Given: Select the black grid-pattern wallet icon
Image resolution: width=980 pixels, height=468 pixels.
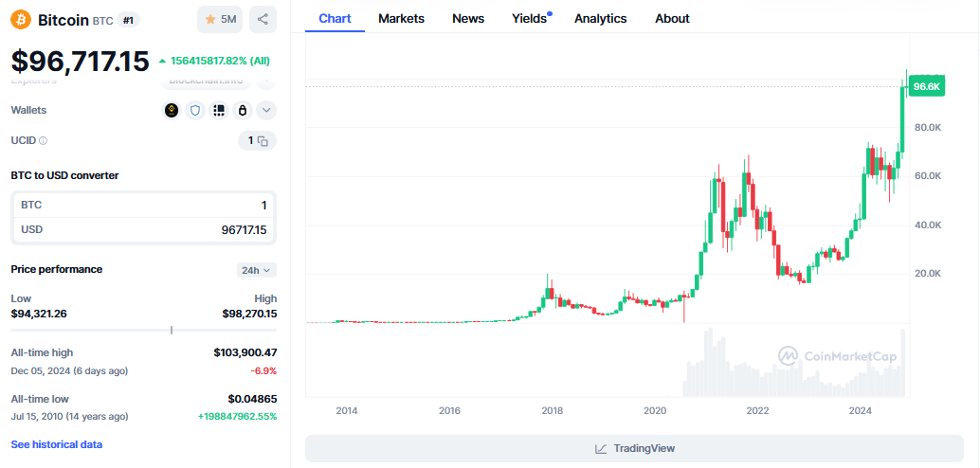Looking at the screenshot, I should 219,110.
